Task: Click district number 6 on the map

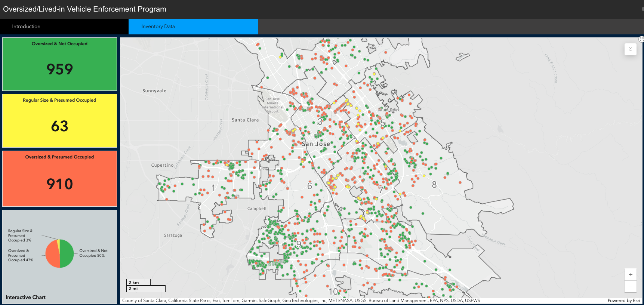Action: 309,186
